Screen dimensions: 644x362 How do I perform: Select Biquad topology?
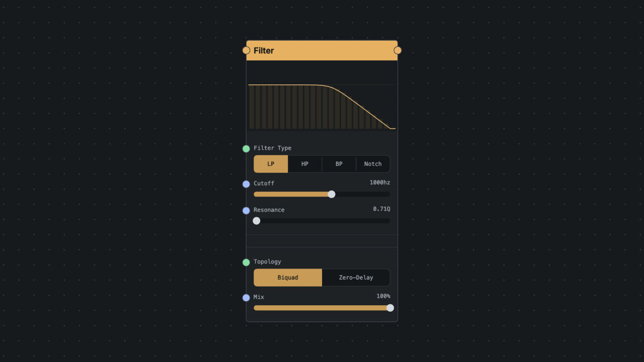tap(288, 278)
